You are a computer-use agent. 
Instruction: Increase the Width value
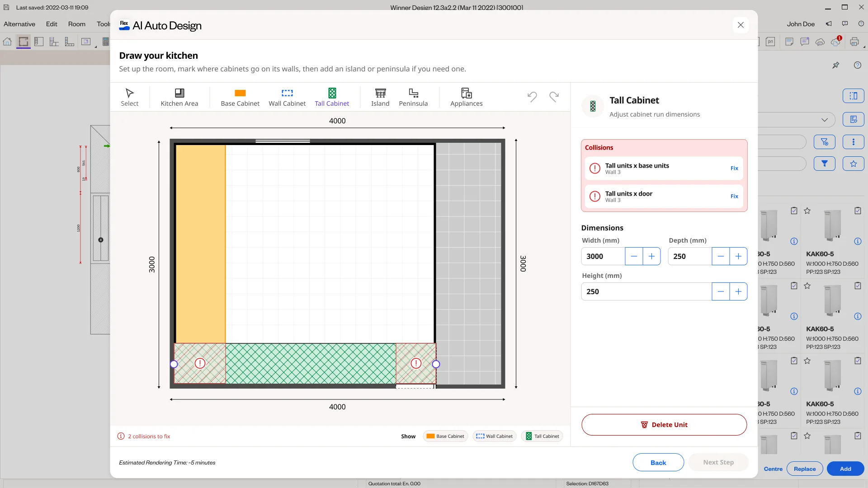(651, 256)
